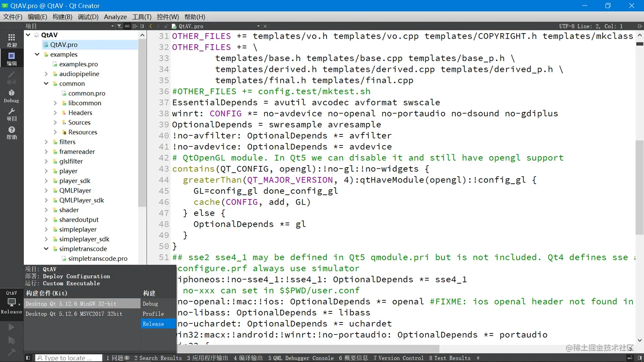
Task: Open the 编辑(E) menu
Action: point(37,17)
